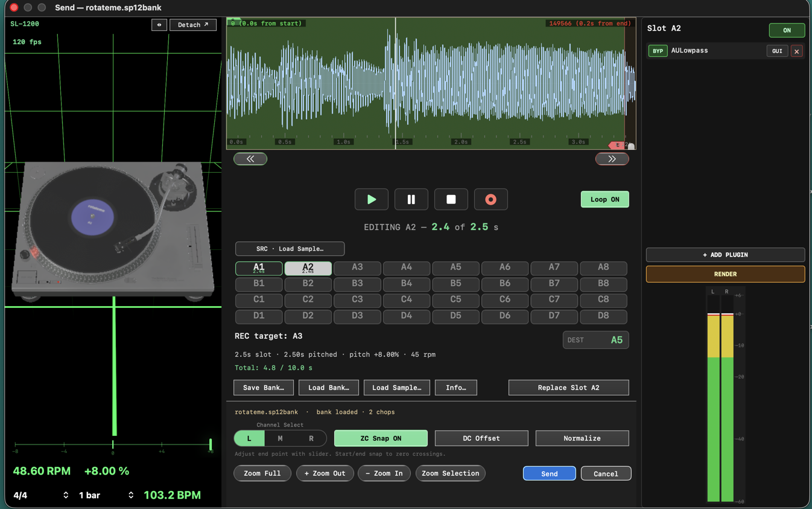812x509 pixels.
Task: Click Replace Slot A2
Action: 568,388
